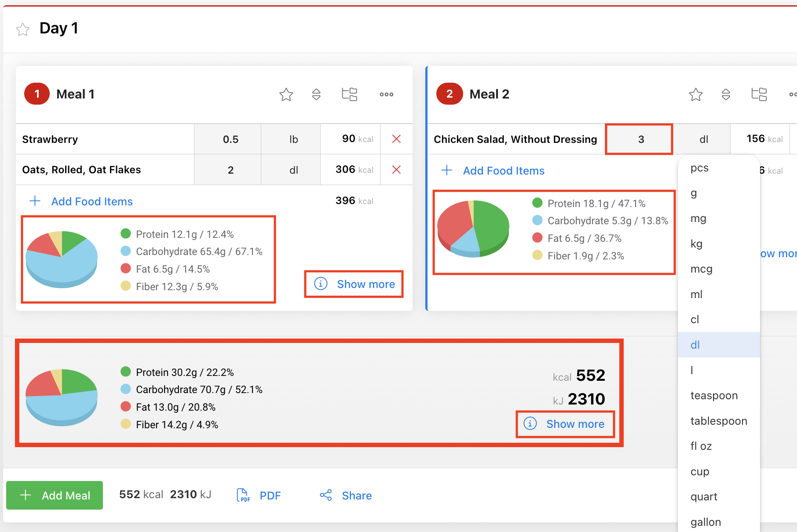Select quart from the unit list

coord(719,496)
